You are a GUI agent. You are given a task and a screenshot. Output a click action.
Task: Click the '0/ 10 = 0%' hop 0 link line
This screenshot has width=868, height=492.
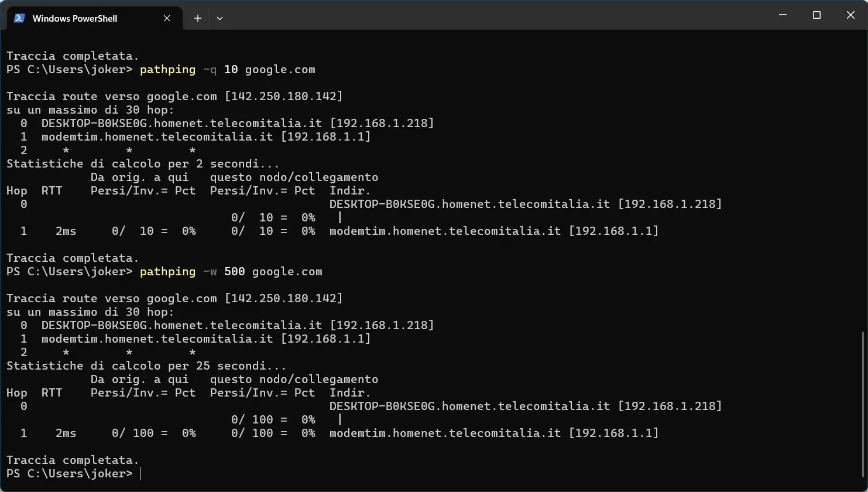click(x=273, y=218)
